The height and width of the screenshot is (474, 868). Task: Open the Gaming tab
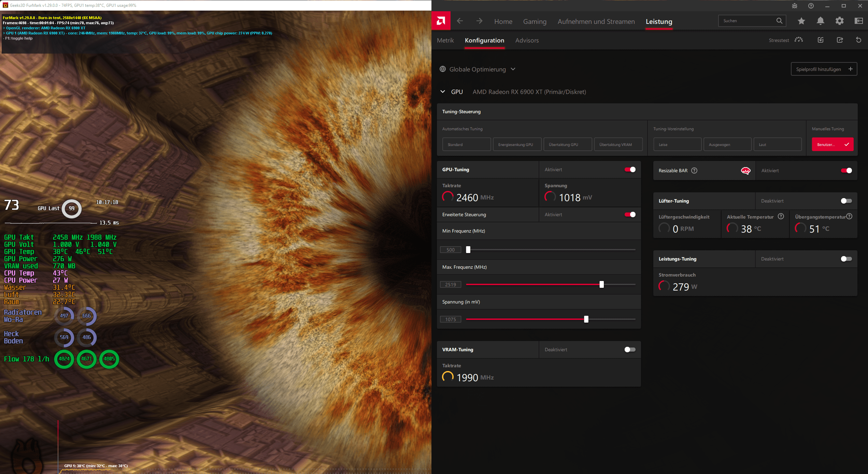(x=535, y=21)
